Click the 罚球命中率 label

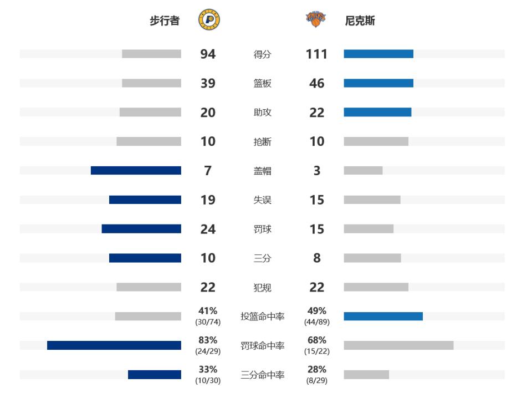pos(262,346)
